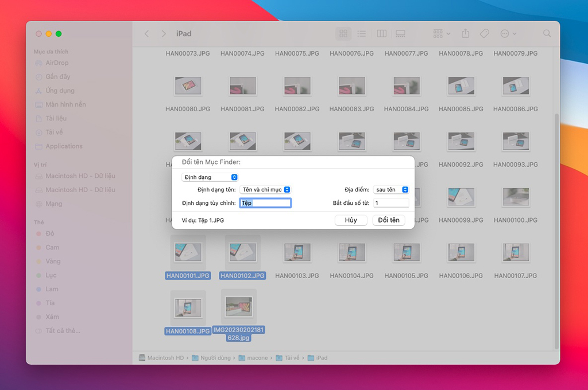Click the Định dạng tùy chỉnh text field
Screen dimensions: 588x390
point(265,203)
